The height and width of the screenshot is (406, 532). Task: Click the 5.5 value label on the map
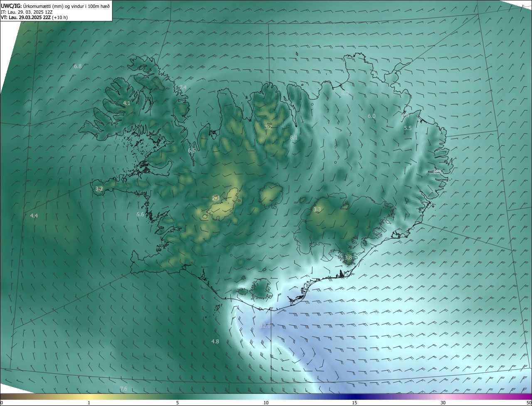tap(408, 129)
